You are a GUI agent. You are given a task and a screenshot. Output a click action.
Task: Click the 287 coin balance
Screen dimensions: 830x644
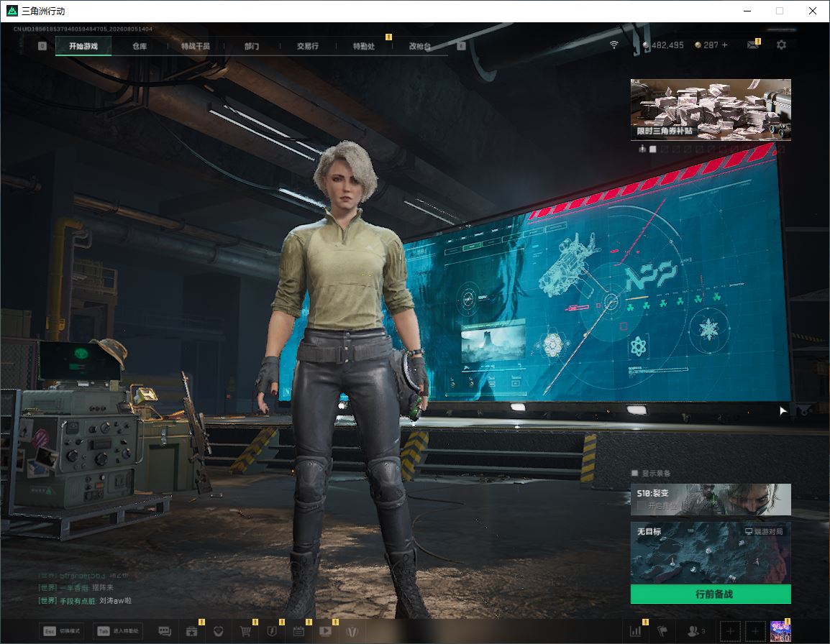pos(706,45)
